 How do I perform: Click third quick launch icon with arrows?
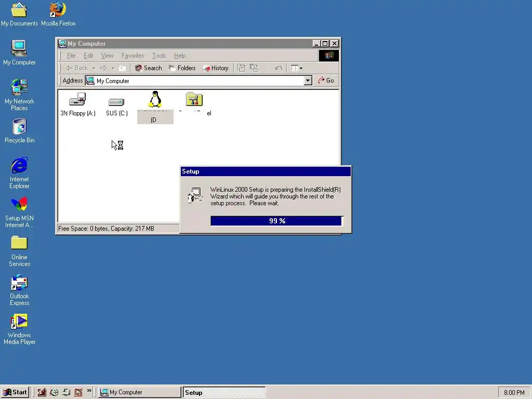(66, 392)
